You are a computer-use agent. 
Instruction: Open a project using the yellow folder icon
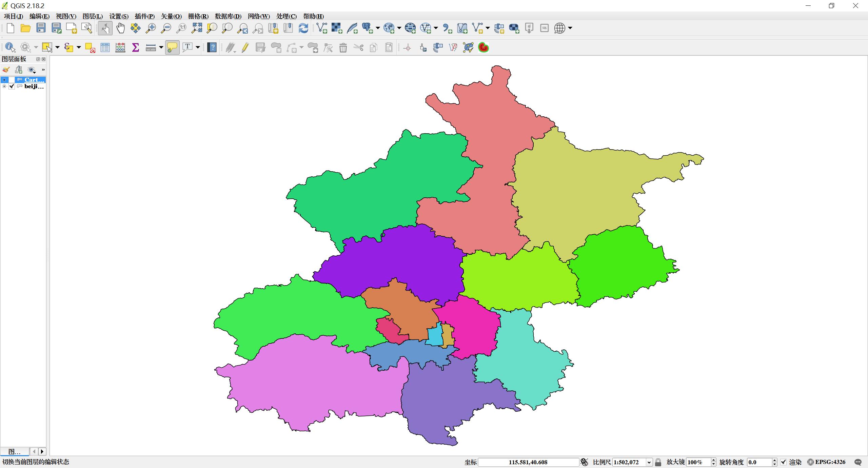25,28
